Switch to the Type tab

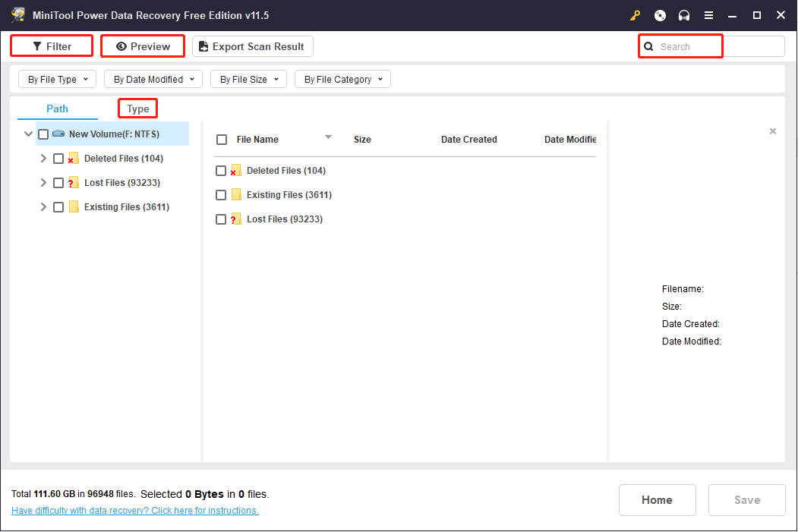coord(138,109)
